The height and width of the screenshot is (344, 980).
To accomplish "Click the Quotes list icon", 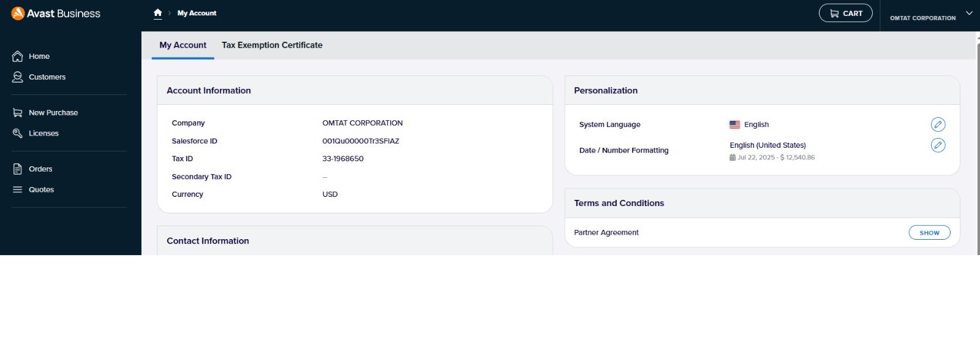I will 18,190.
